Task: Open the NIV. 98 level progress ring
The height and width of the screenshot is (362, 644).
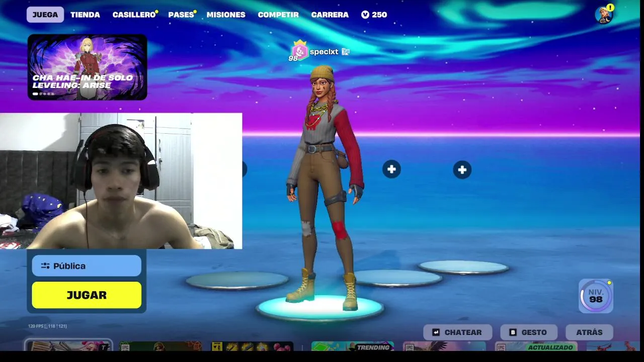Action: pos(596,296)
